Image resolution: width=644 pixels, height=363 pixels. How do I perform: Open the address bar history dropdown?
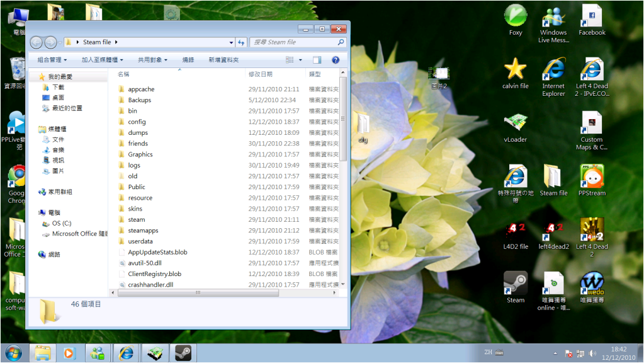point(231,42)
